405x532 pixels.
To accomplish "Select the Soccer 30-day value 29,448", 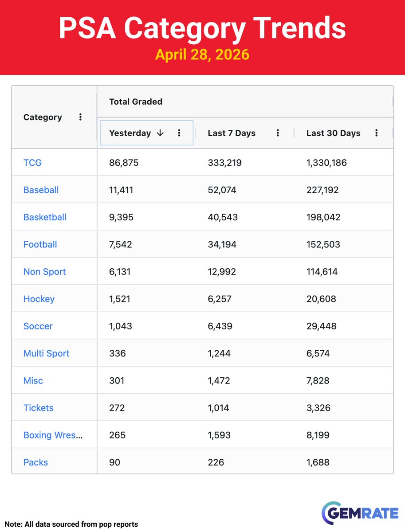I will point(321,326).
